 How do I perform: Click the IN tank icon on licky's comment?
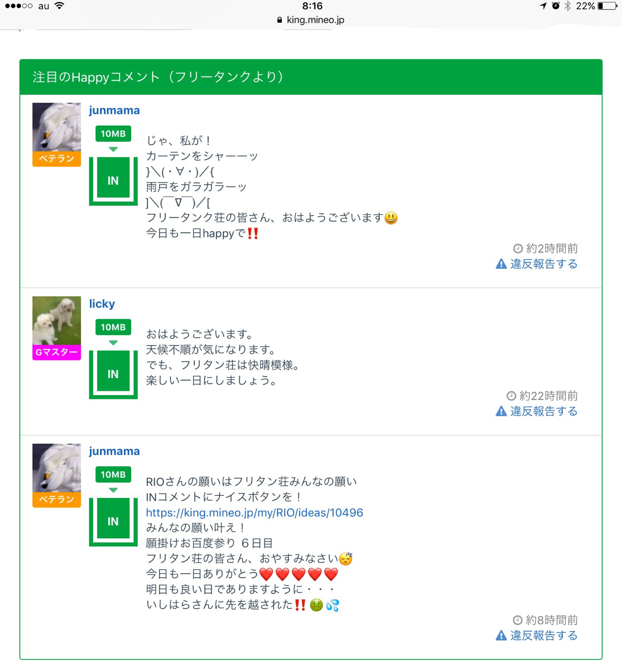(x=113, y=374)
